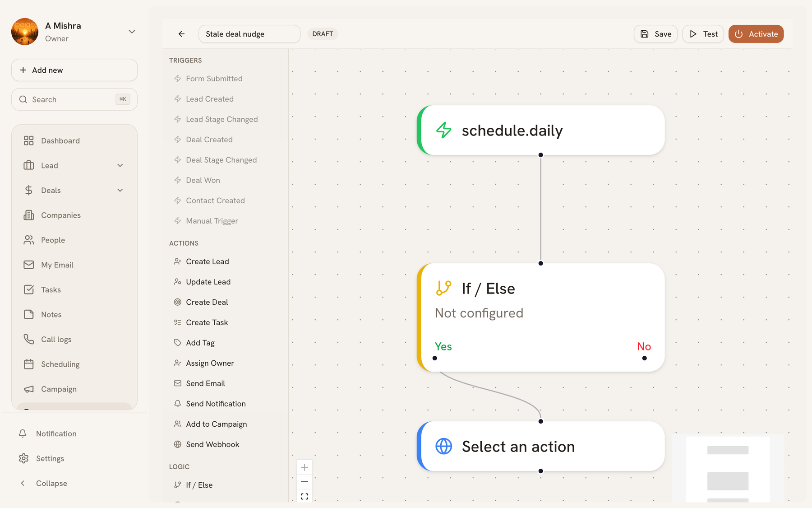Click the Create Deal target icon
The width and height of the screenshot is (812, 508).
point(178,302)
